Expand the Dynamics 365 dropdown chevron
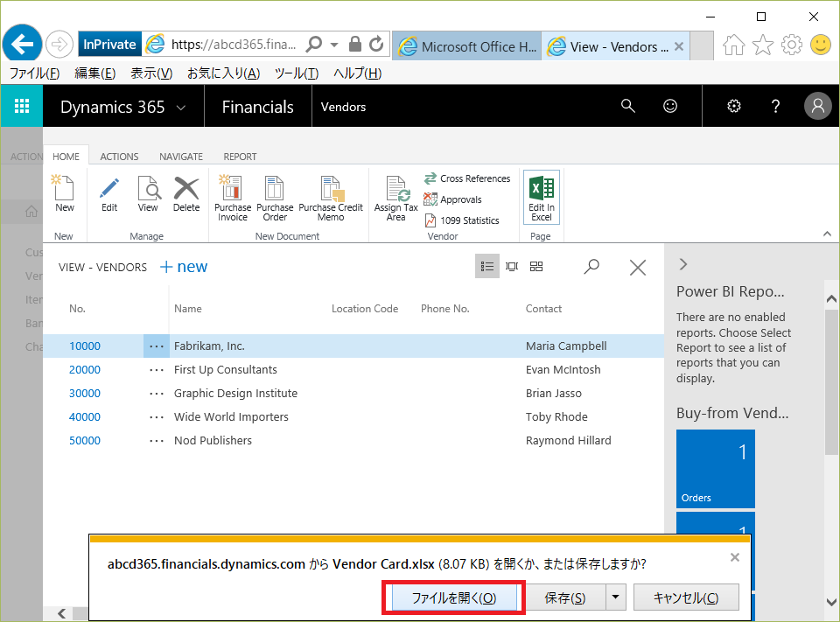 (x=181, y=107)
